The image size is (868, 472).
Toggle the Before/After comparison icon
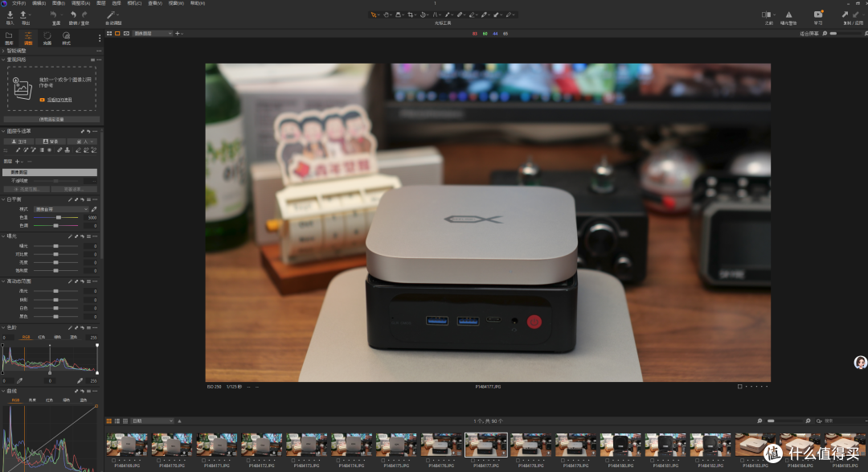766,15
